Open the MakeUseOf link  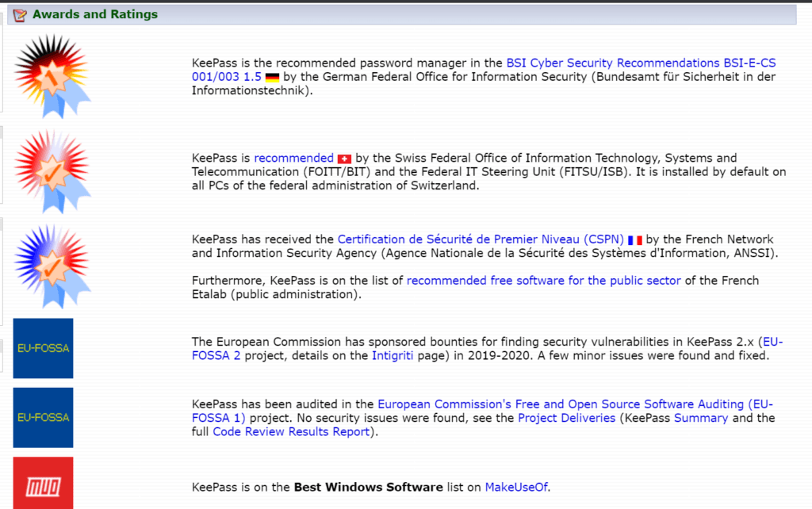516,488
